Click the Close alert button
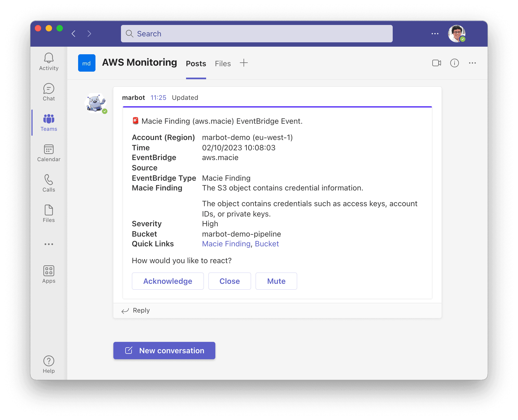The height and width of the screenshot is (420, 518). 230,281
